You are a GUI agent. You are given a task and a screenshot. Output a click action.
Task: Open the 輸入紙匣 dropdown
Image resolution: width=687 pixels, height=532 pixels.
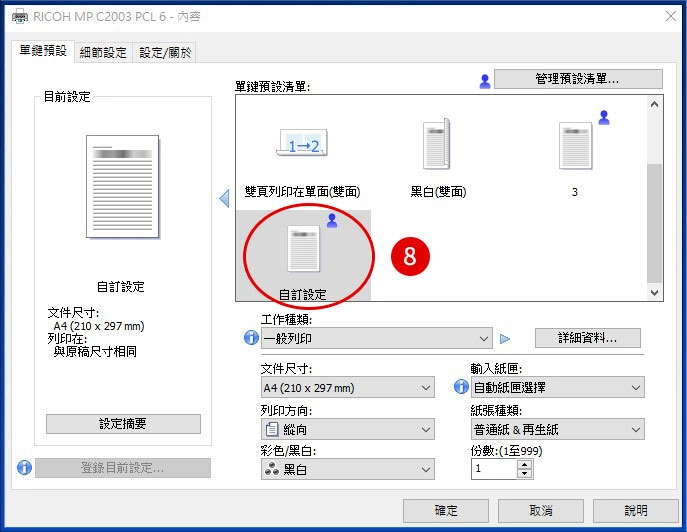(x=557, y=387)
